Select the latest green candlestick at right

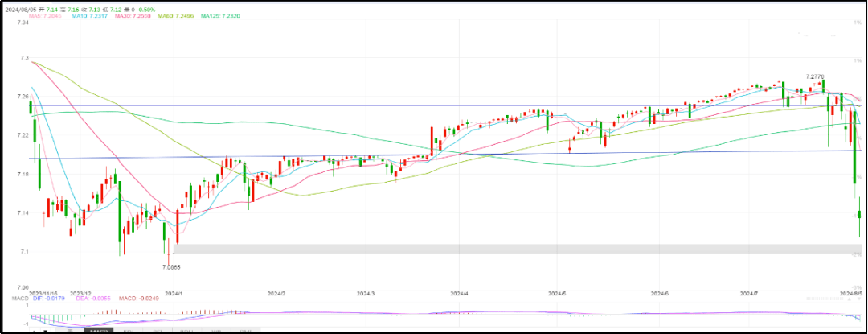(860, 214)
